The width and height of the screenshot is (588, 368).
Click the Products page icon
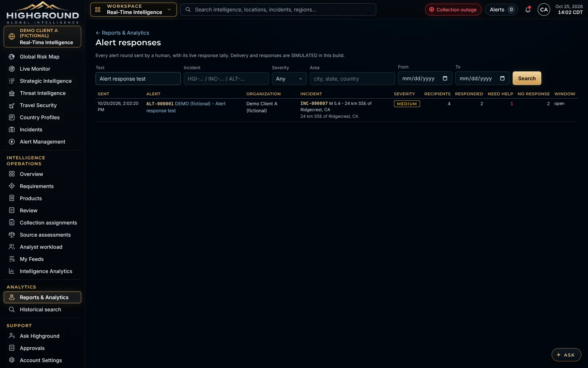pos(12,198)
